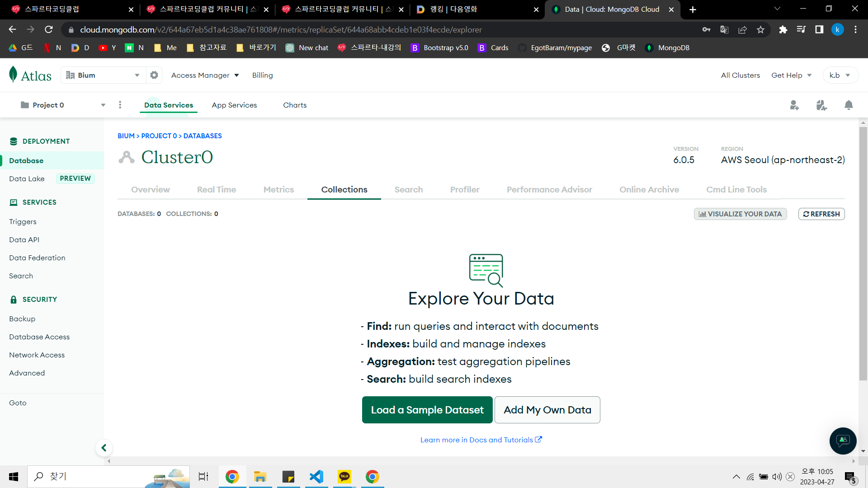
Task: Open the Charts tab
Action: pyautogui.click(x=295, y=105)
